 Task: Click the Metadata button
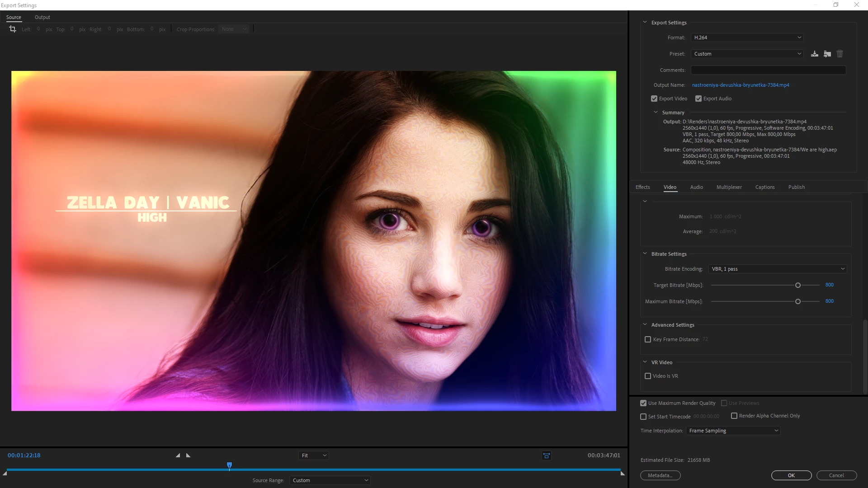660,475
